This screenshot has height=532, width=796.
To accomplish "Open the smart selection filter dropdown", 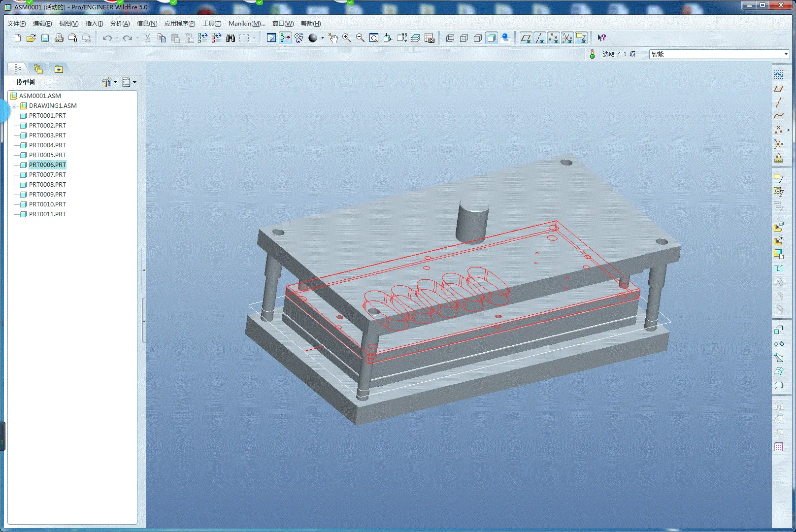I will [x=786, y=54].
